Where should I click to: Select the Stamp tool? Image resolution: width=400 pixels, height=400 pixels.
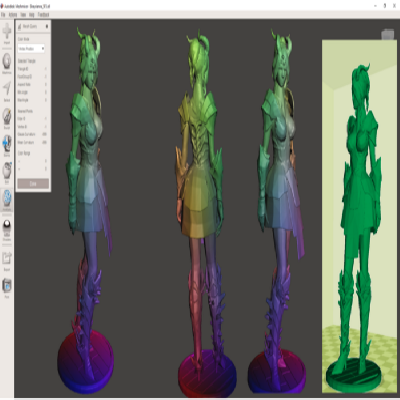click(7, 146)
